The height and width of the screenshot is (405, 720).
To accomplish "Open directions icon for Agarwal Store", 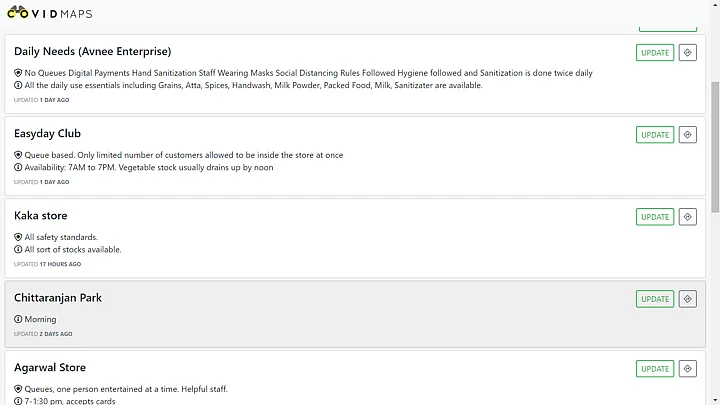I will [687, 369].
